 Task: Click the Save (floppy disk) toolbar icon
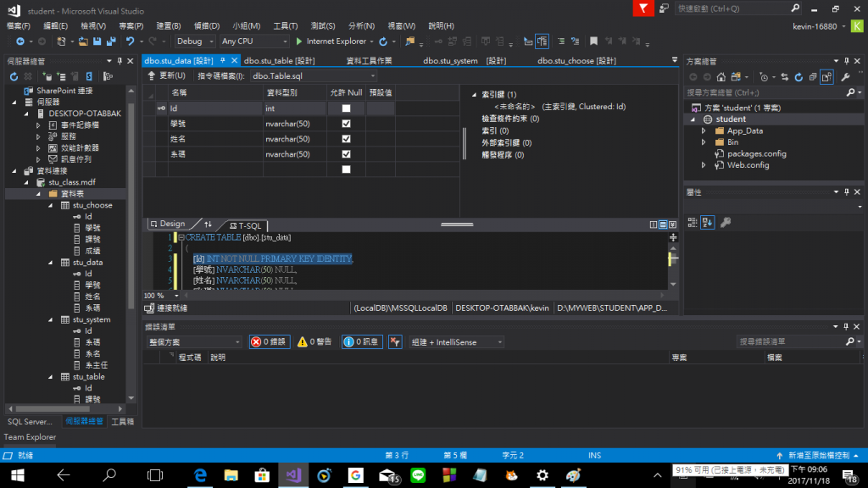coord(97,42)
